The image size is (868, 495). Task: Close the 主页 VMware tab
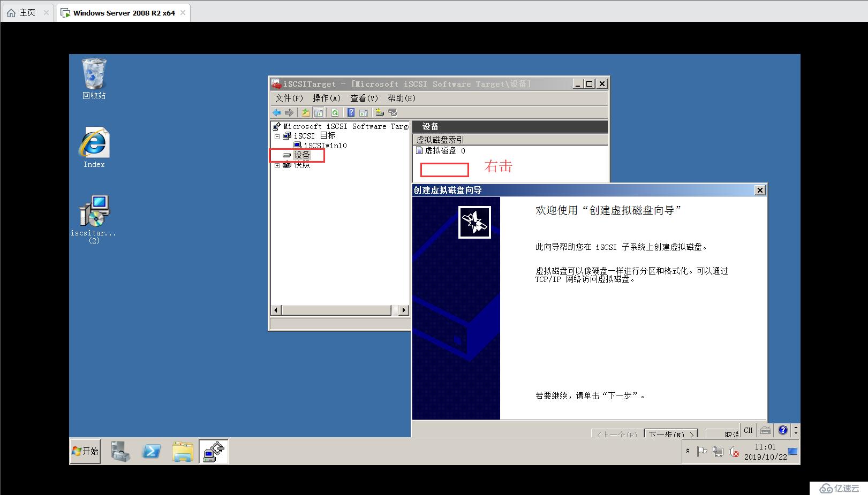click(47, 13)
